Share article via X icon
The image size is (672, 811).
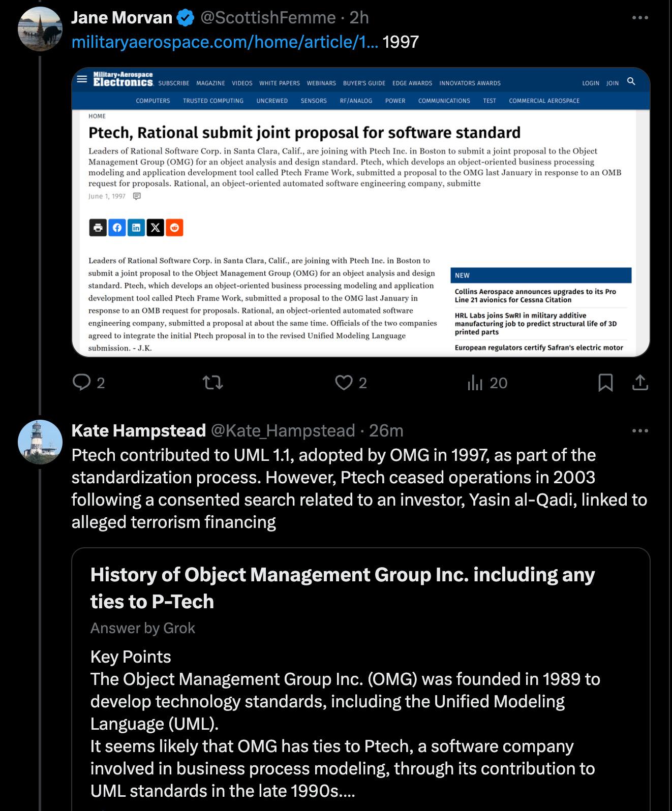155,228
